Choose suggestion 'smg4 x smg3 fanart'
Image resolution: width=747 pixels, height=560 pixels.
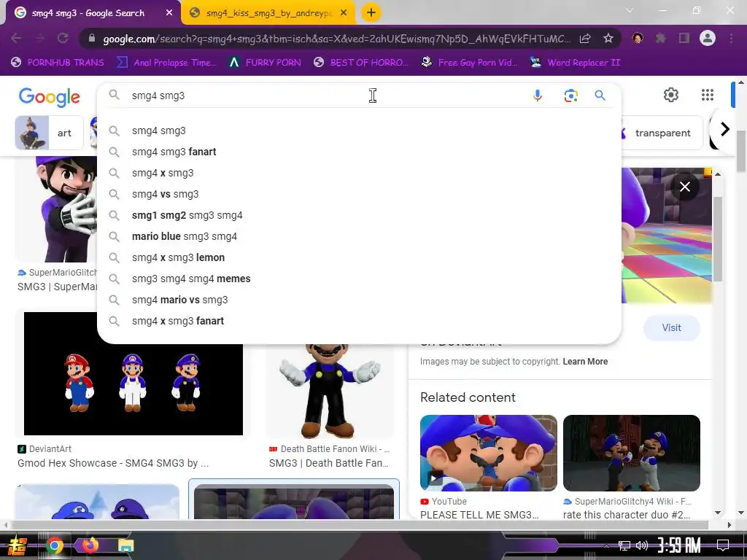(x=359, y=321)
